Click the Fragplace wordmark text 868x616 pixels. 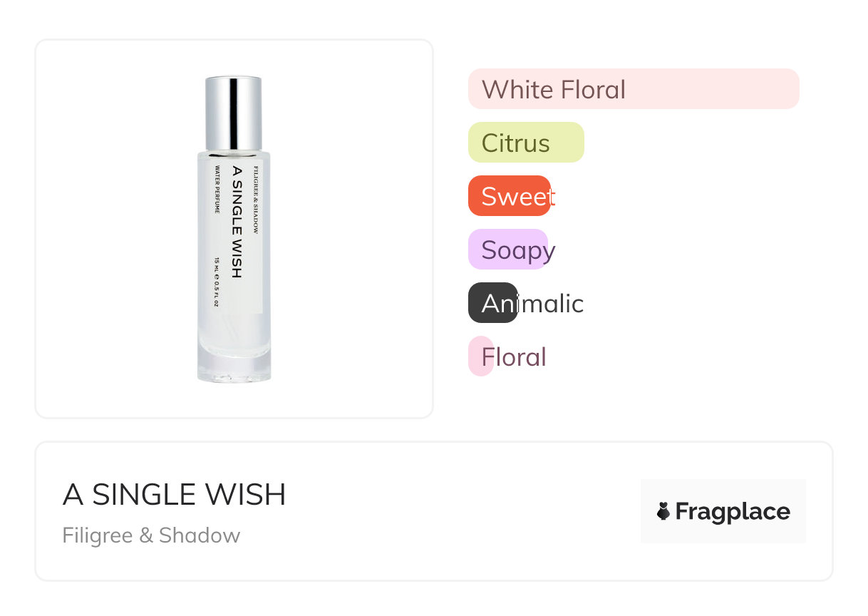733,511
